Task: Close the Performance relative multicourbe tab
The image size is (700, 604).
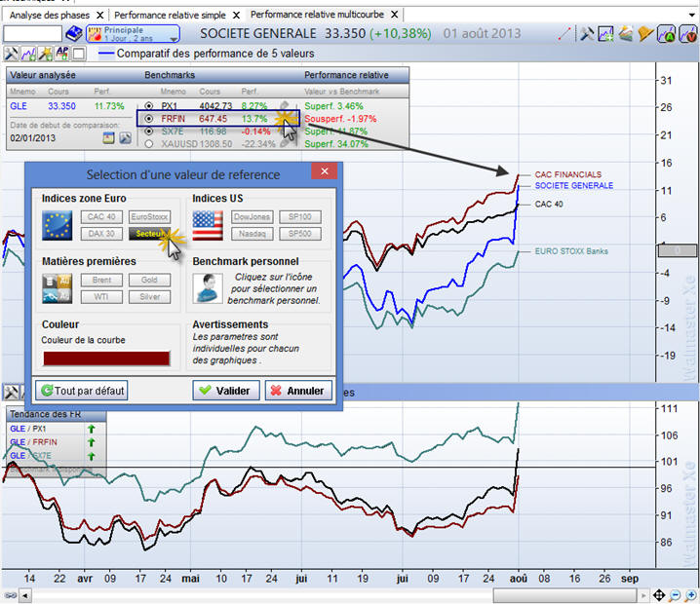Action: pyautogui.click(x=395, y=15)
